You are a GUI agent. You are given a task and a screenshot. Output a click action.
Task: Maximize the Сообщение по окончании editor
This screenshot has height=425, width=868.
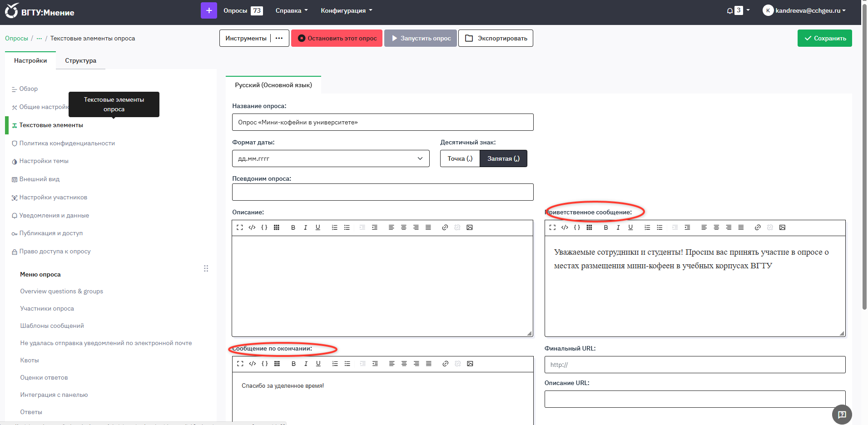240,364
